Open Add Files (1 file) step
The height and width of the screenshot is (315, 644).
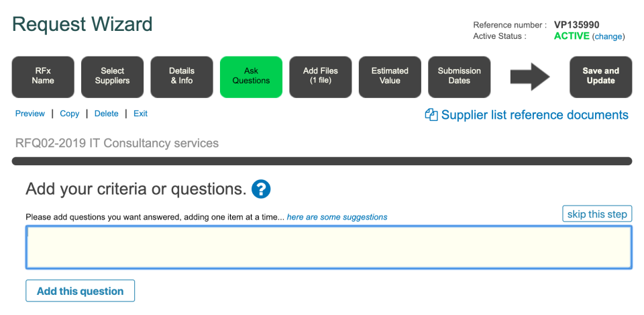320,76
